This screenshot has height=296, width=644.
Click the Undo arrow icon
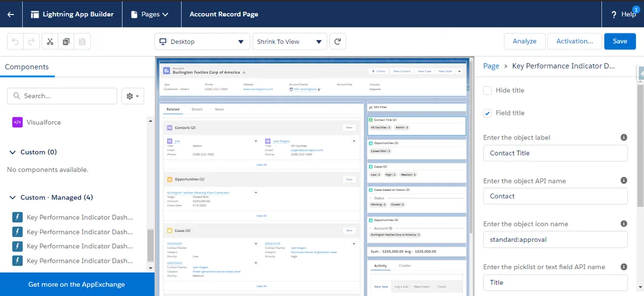coord(16,41)
